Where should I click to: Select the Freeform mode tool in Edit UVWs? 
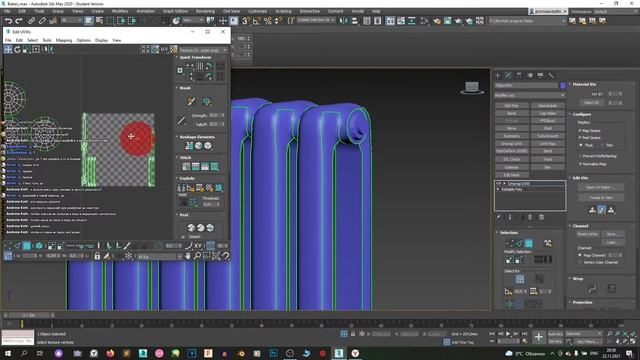tap(36, 49)
